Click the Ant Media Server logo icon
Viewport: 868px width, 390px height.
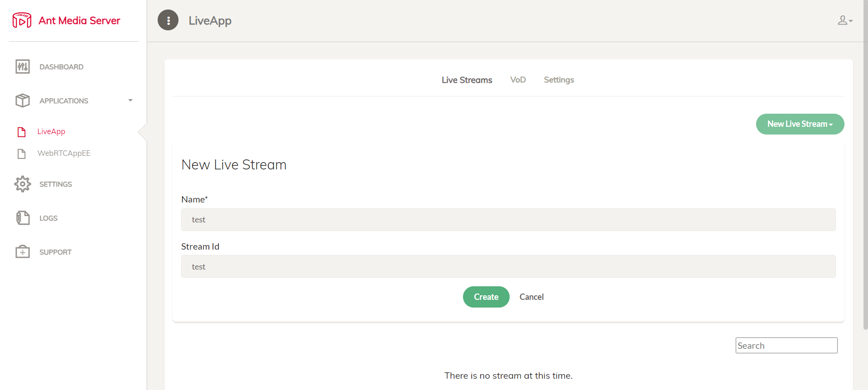pyautogui.click(x=22, y=20)
